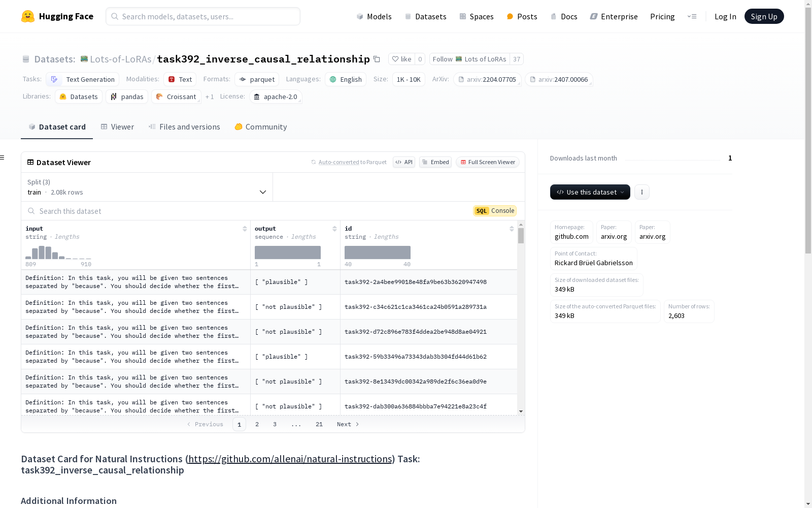Open the Pricing page

click(662, 16)
